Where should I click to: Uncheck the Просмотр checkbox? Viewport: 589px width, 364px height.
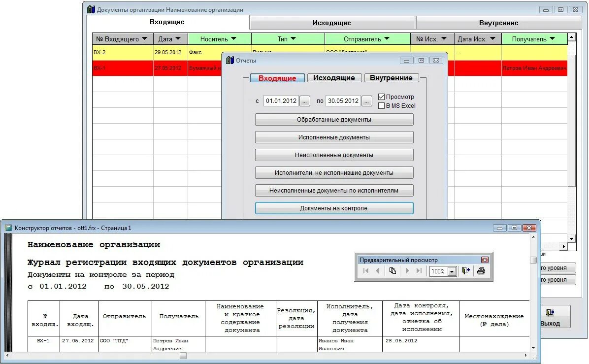[382, 97]
